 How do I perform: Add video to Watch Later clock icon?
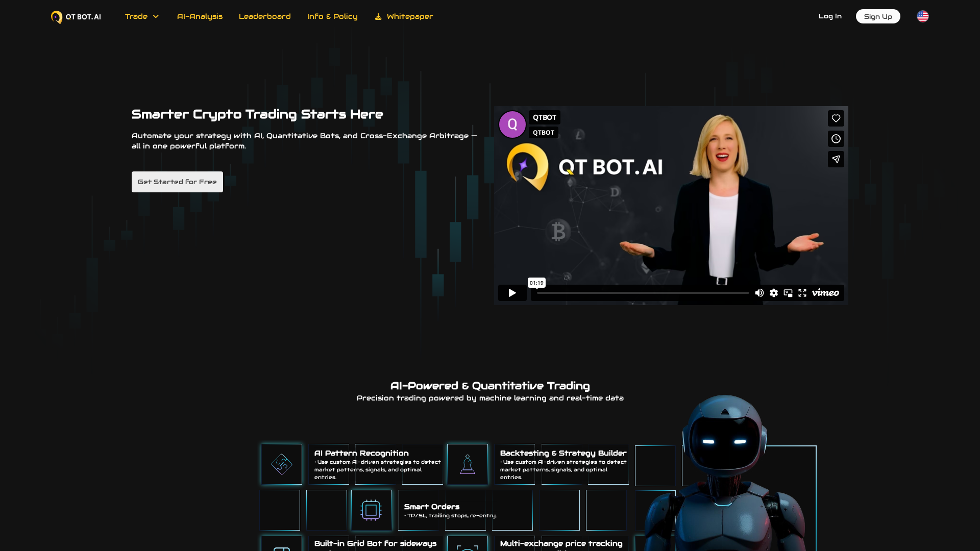pos(836,139)
